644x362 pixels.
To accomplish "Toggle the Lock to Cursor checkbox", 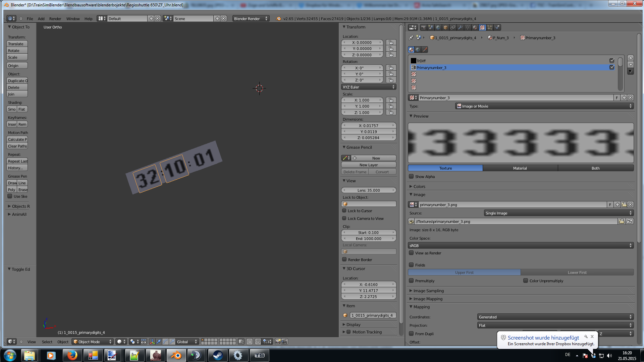I will pos(344,211).
